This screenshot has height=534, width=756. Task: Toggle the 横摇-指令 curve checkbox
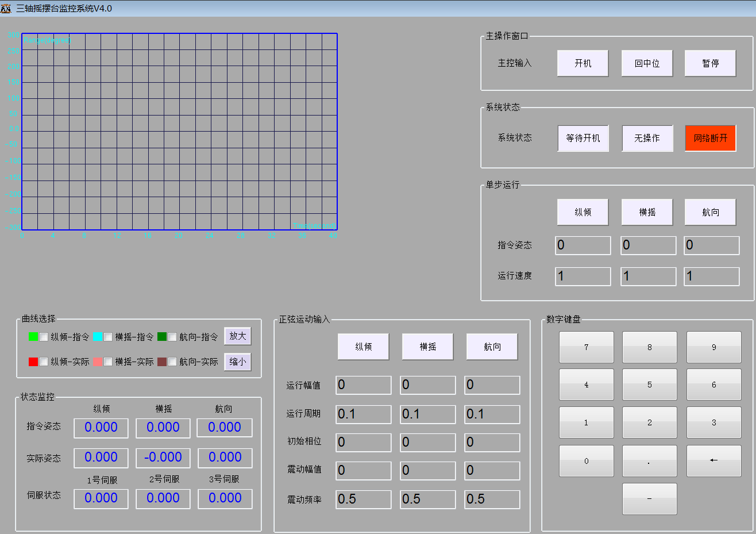108,337
